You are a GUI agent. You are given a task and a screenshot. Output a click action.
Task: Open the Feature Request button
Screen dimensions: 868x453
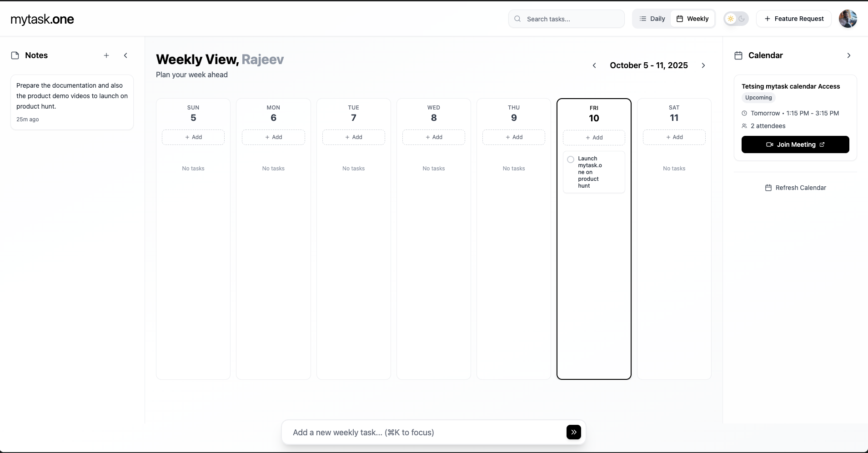click(794, 19)
